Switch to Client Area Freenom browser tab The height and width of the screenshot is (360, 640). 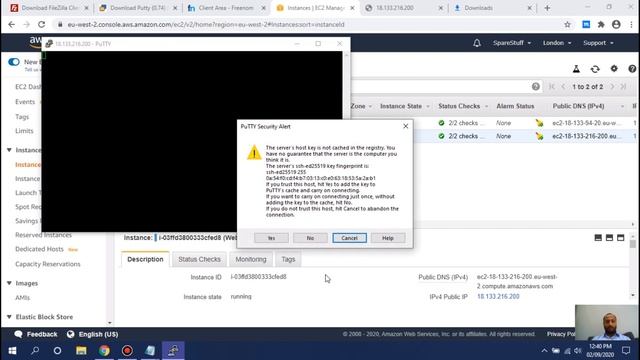coord(227,8)
